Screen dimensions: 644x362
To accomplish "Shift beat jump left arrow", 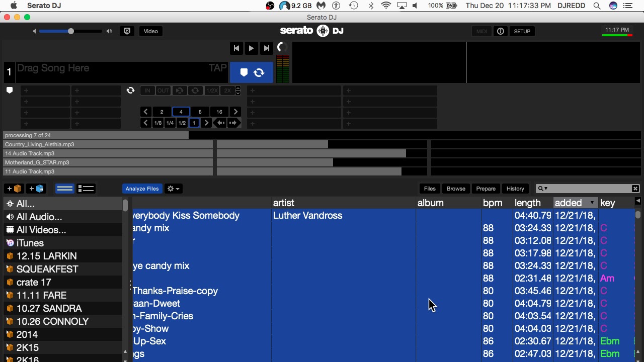I will (220, 123).
